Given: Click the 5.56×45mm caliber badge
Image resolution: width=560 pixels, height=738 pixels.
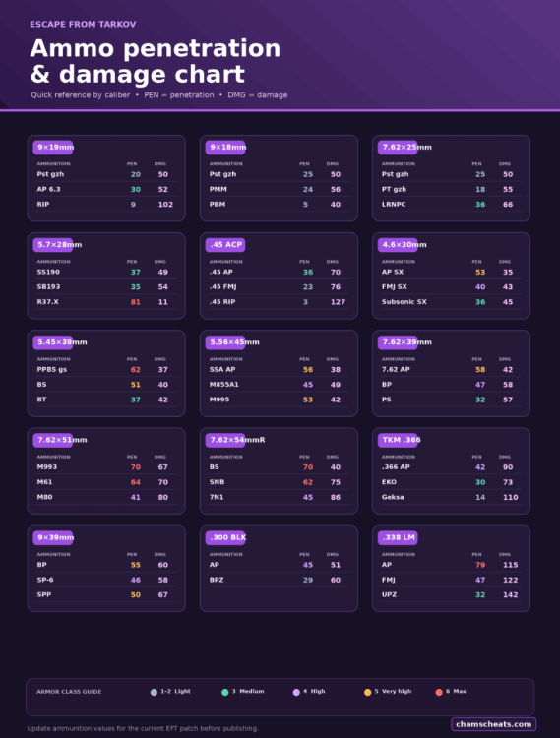Looking at the screenshot, I should [x=225, y=342].
